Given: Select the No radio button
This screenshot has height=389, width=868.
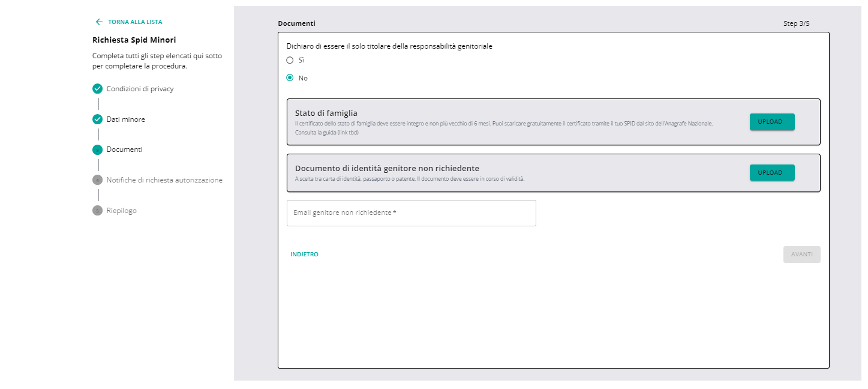Looking at the screenshot, I should [290, 77].
